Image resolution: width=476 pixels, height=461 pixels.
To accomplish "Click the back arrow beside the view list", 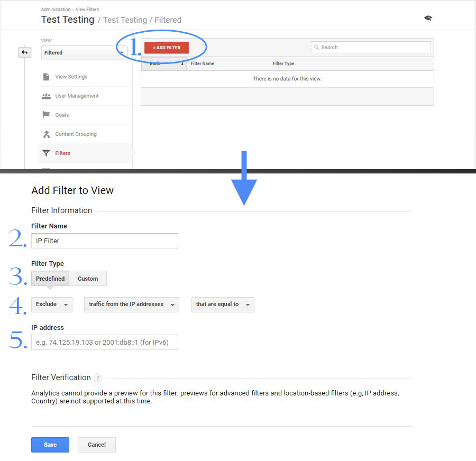I will tap(24, 52).
